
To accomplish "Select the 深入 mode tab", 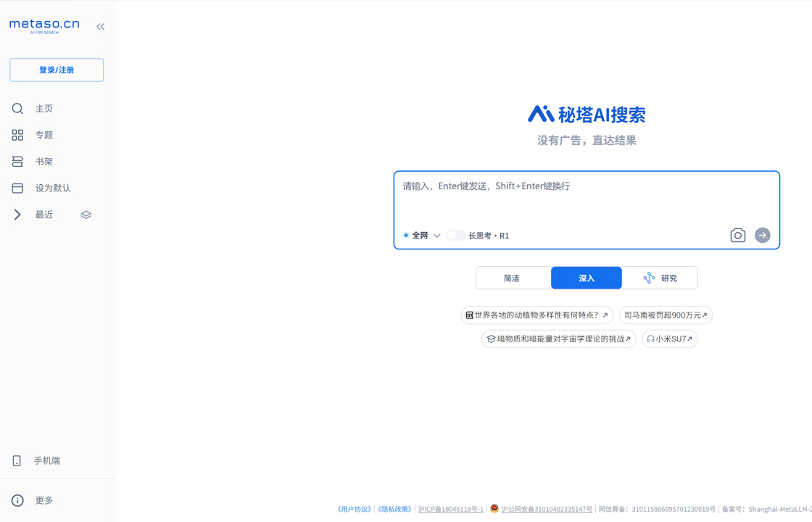I will click(x=587, y=278).
